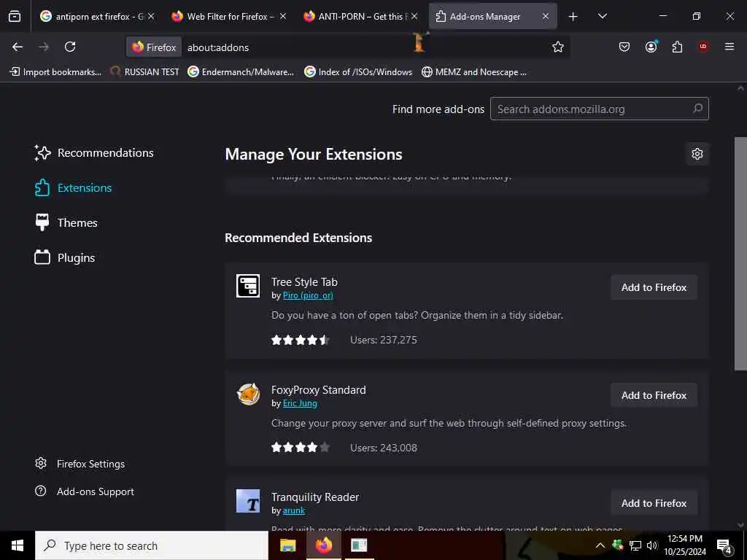747x560 pixels.
Task: Click the 'Users: 237,275' text
Action: (383, 340)
